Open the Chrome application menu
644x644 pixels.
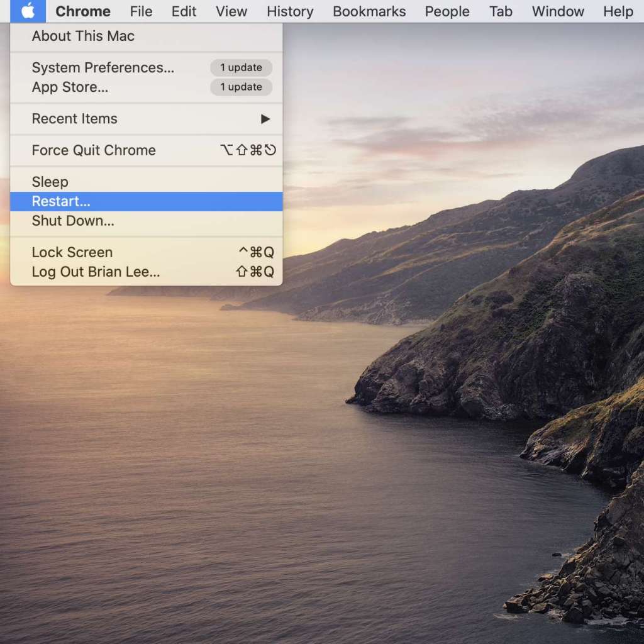click(x=83, y=11)
